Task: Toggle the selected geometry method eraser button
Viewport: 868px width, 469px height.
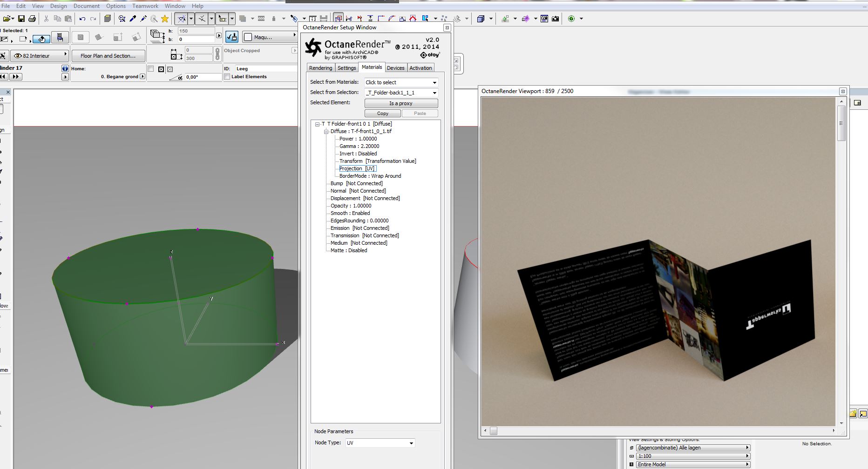Action: point(41,39)
